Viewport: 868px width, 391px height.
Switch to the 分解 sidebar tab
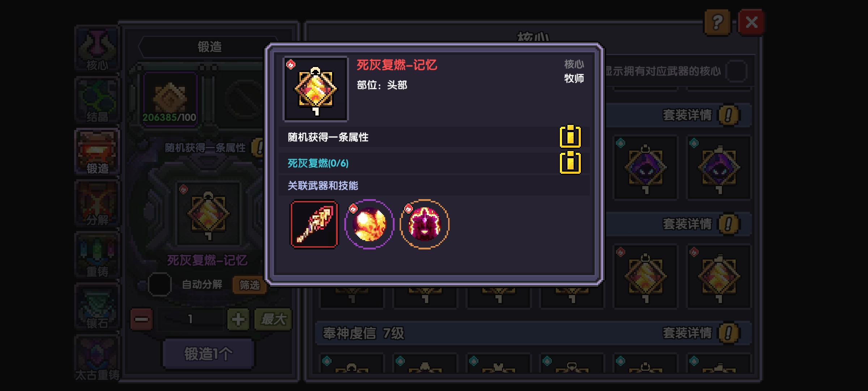pyautogui.click(x=97, y=204)
